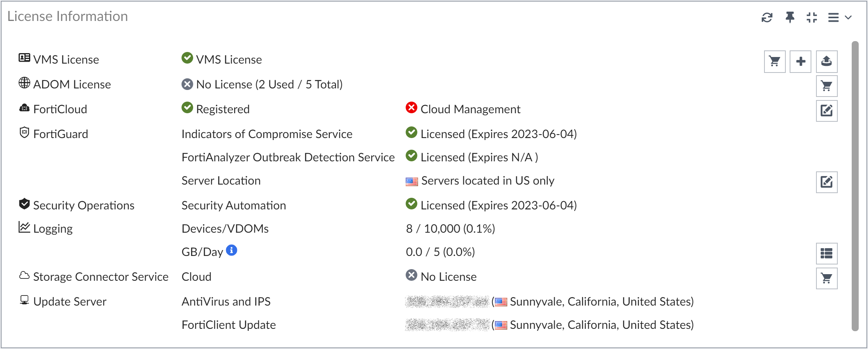The image size is (868, 349).
Task: Purchase VMS License via cart icon
Action: pos(775,61)
